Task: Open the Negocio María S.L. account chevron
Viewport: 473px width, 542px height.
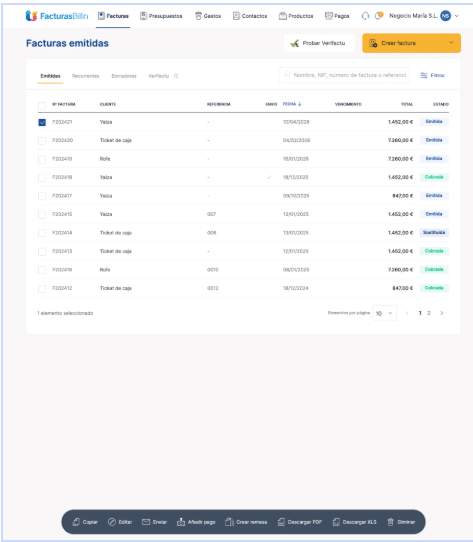Action: tap(457, 16)
